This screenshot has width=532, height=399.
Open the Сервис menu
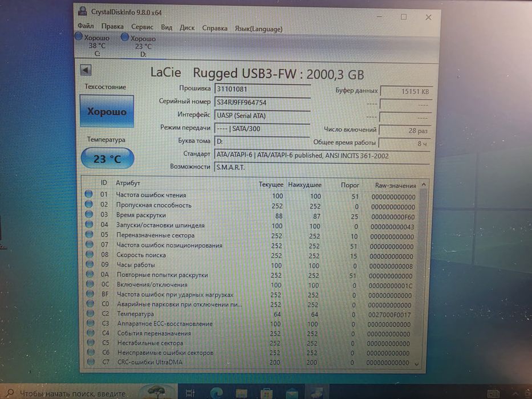(142, 27)
